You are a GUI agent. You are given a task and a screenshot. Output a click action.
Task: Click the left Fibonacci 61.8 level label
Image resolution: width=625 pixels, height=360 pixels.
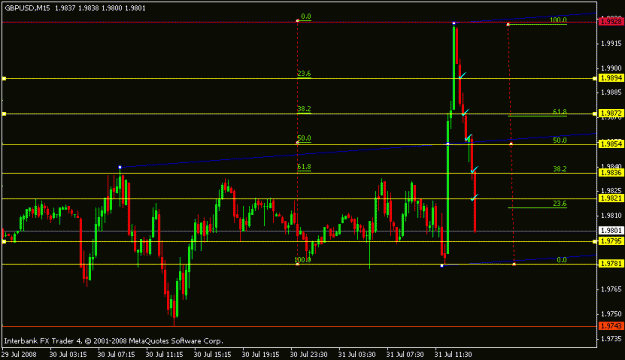(304, 167)
